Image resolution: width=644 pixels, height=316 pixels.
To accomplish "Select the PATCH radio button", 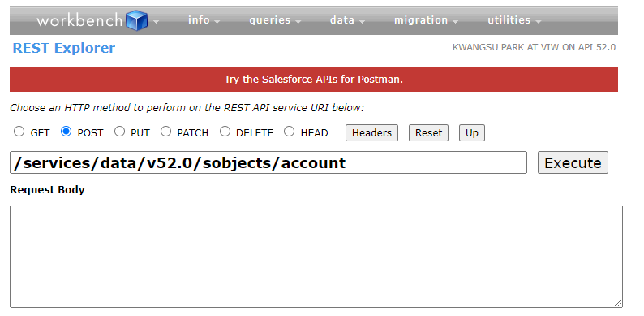I will coord(166,132).
